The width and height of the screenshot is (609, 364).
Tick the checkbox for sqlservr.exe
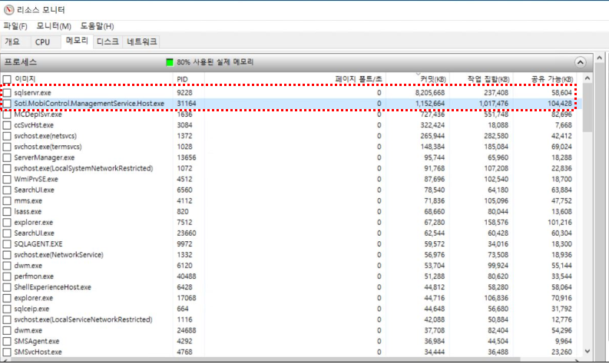[x=8, y=93]
